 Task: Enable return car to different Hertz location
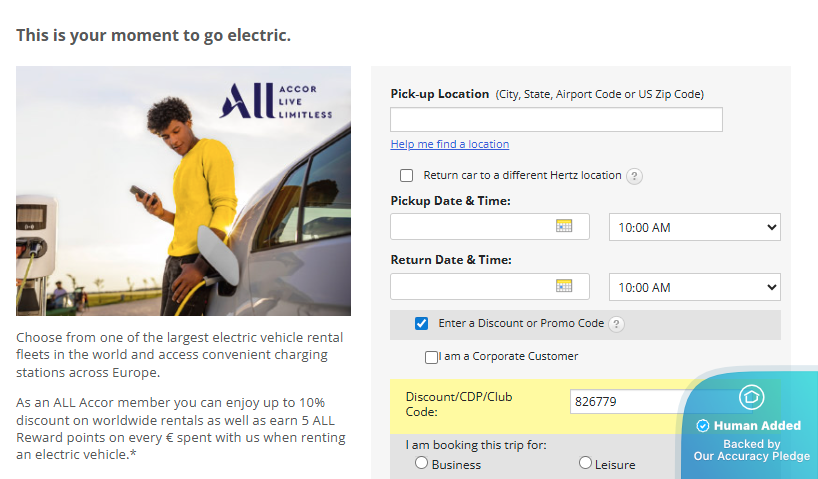click(406, 175)
